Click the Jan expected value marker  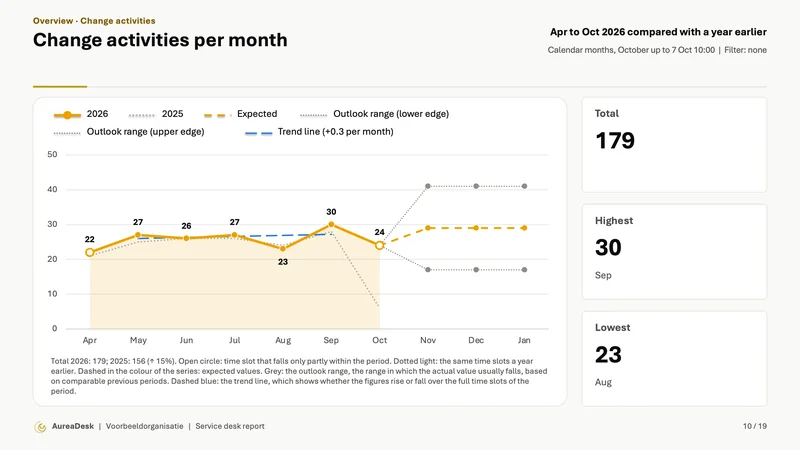pos(524,228)
